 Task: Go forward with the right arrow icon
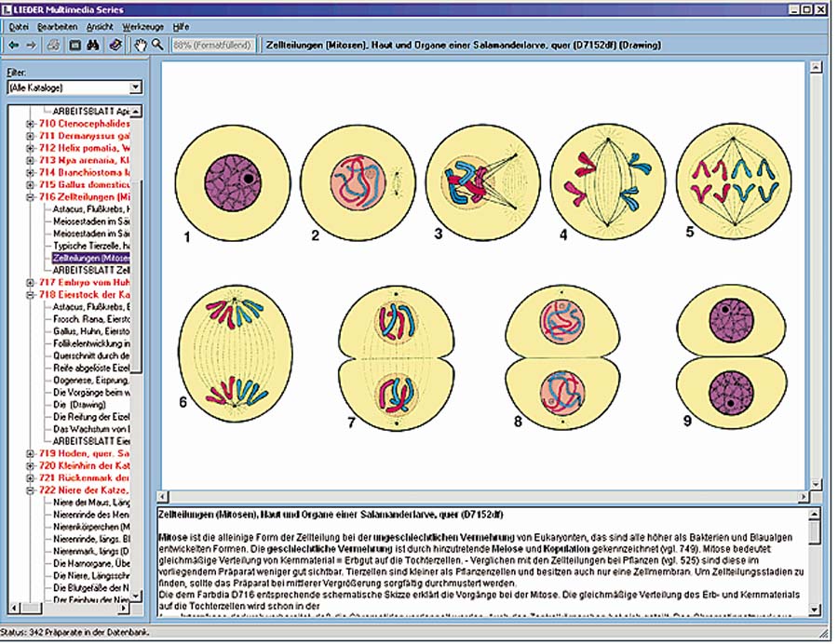point(31,46)
